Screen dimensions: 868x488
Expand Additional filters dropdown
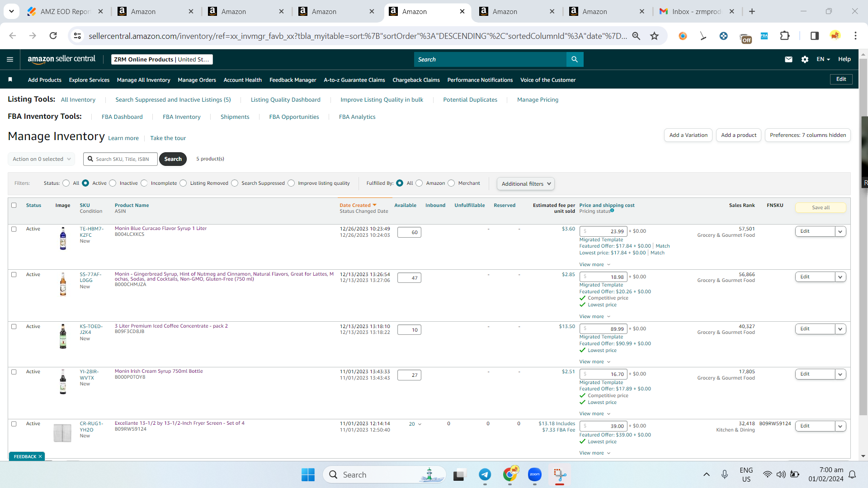click(x=525, y=184)
